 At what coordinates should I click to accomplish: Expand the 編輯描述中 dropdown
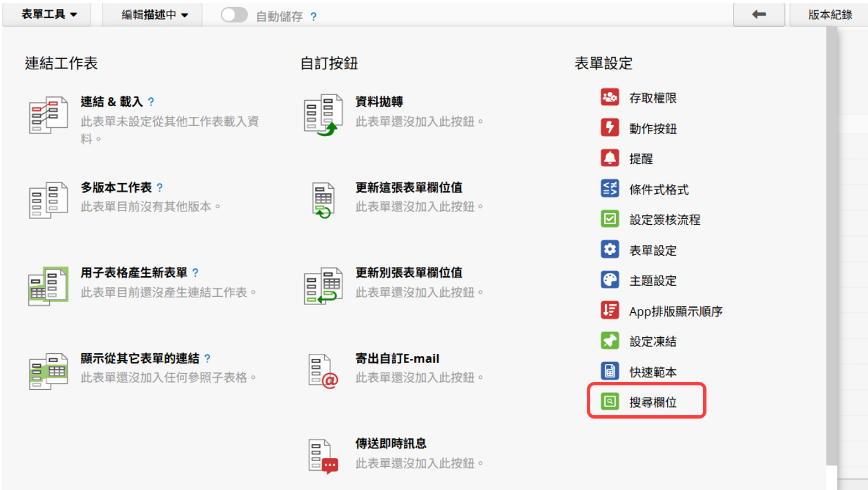154,15
